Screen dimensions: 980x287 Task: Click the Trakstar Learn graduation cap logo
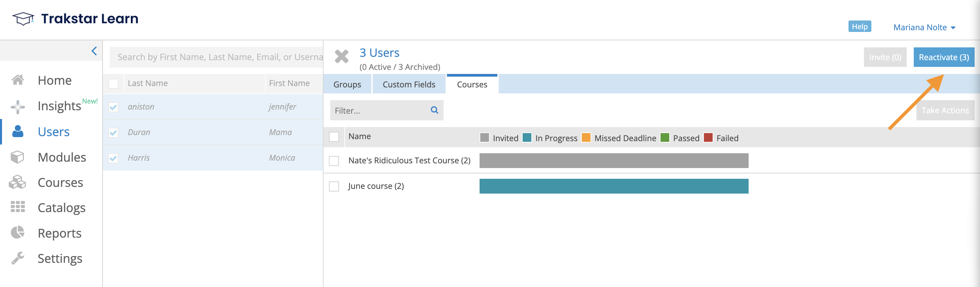point(23,18)
